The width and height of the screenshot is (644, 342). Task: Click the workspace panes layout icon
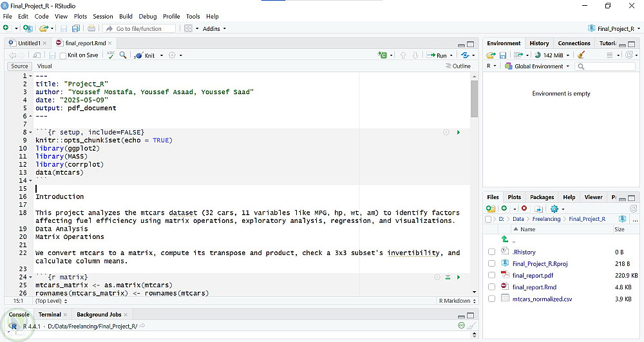point(188,28)
